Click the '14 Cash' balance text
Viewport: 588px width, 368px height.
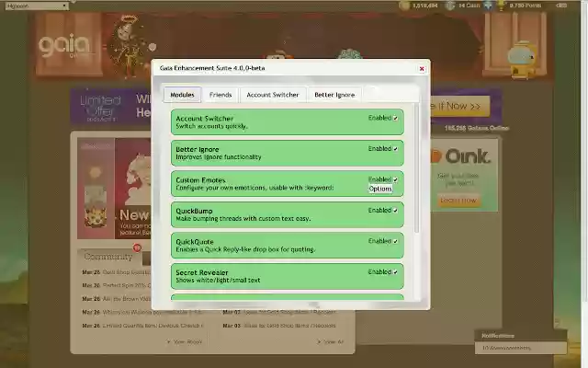469,6
